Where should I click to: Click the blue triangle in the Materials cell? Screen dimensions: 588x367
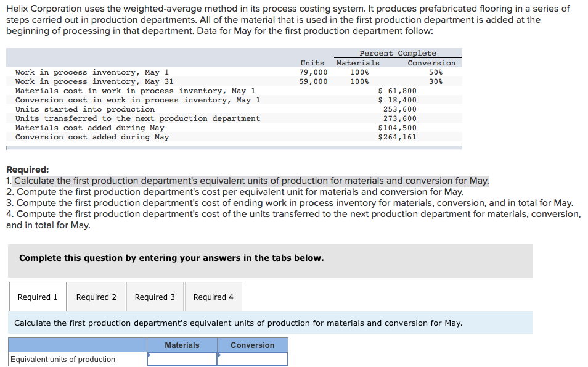point(148,355)
